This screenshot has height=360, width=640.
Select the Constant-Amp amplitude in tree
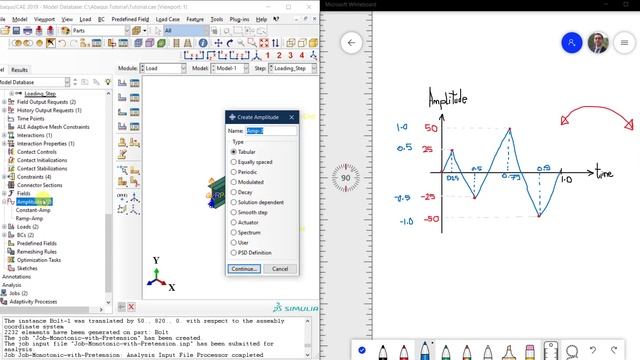pyautogui.click(x=33, y=210)
